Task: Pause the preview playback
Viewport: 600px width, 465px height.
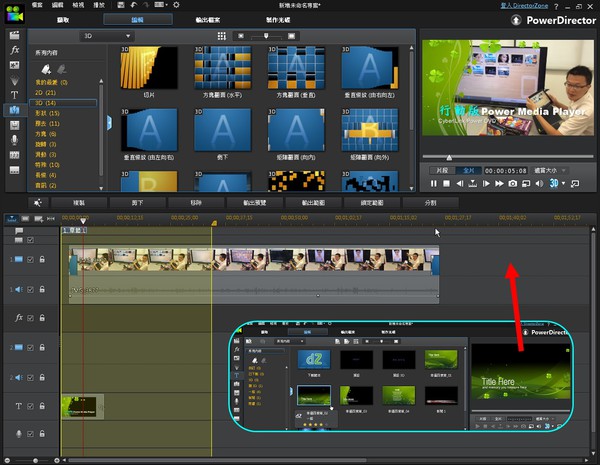Action: [x=434, y=183]
